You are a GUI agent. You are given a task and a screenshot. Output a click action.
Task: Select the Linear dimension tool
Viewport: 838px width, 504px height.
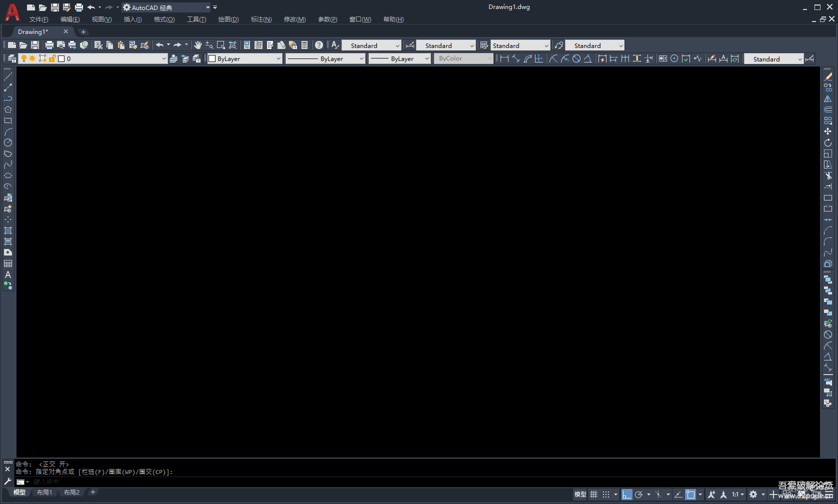pos(504,58)
